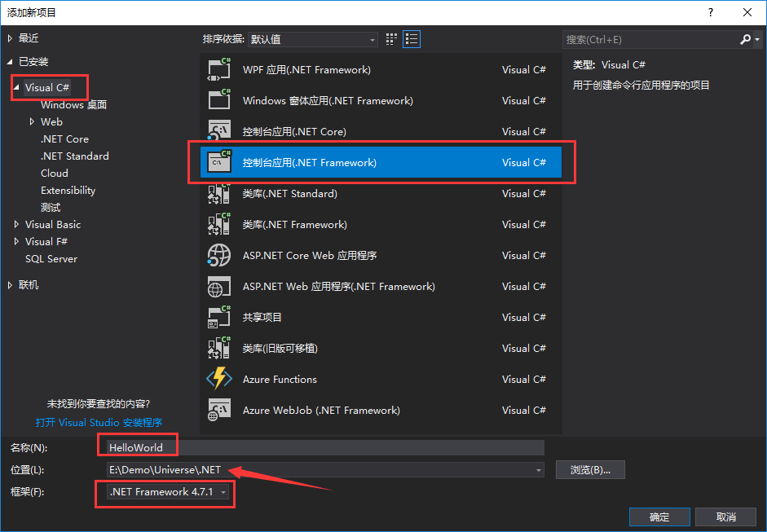Image resolution: width=767 pixels, height=532 pixels.
Task: Click the 取消 (Cancel) button
Action: tap(726, 517)
